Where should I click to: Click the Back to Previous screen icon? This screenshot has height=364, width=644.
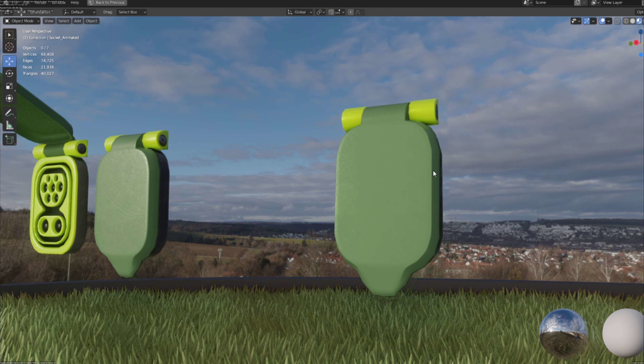coord(91,2)
